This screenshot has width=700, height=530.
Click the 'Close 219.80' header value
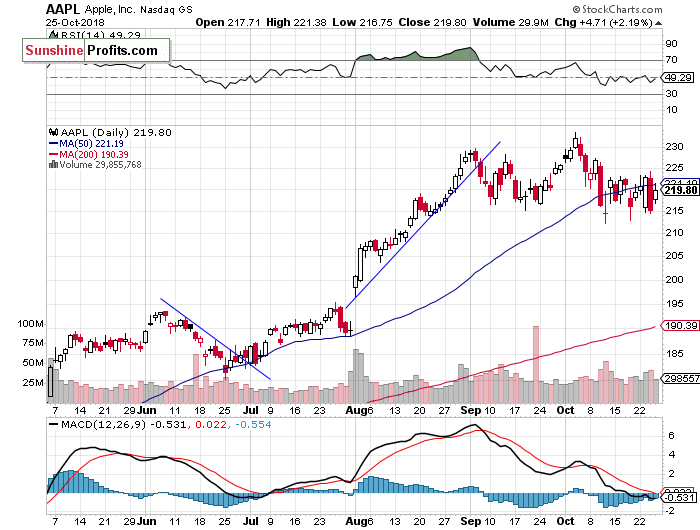433,22
